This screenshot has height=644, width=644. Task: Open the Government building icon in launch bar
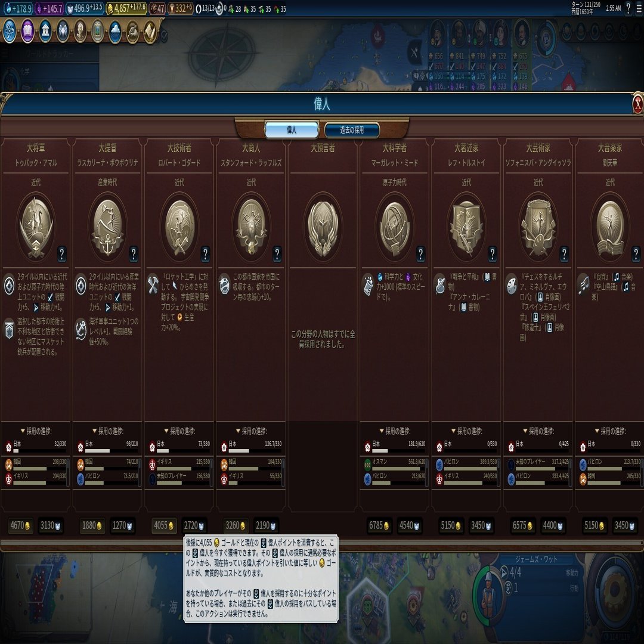[45, 32]
